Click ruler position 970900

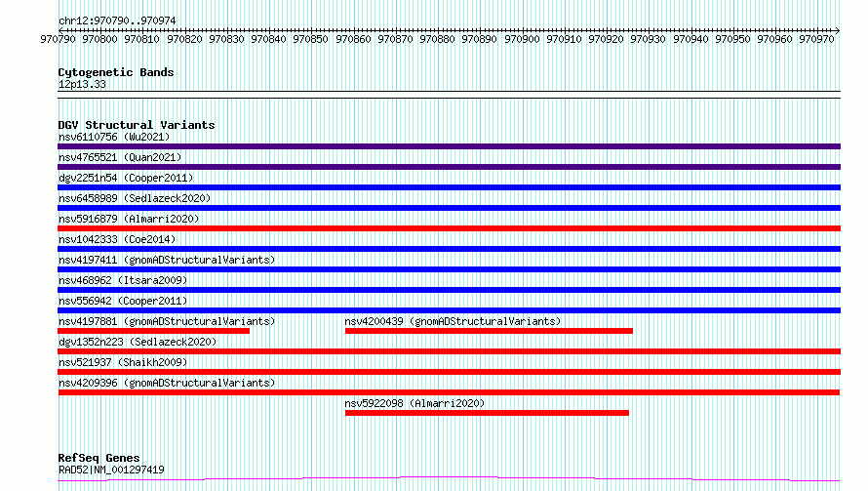tap(523, 39)
